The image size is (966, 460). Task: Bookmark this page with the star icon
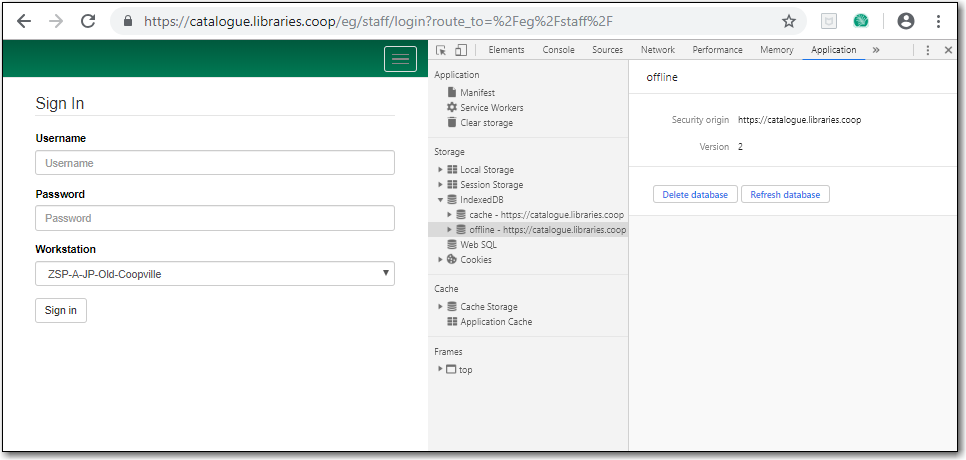[x=789, y=21]
